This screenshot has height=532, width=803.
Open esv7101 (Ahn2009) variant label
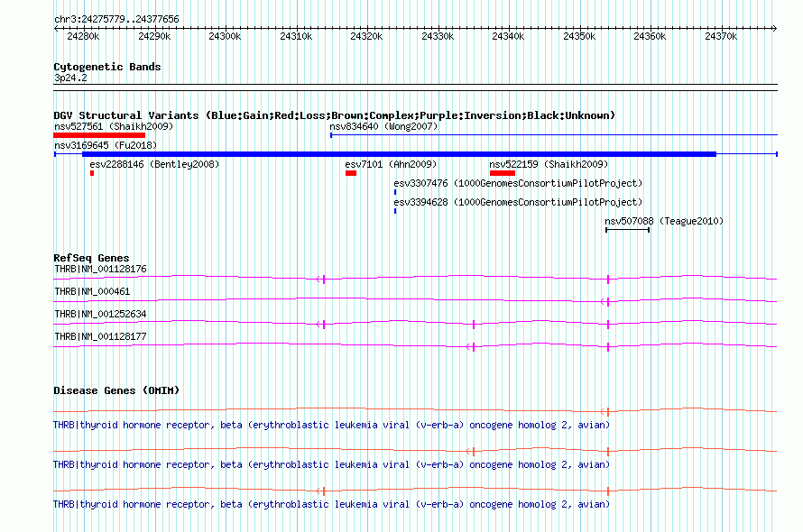point(391,164)
